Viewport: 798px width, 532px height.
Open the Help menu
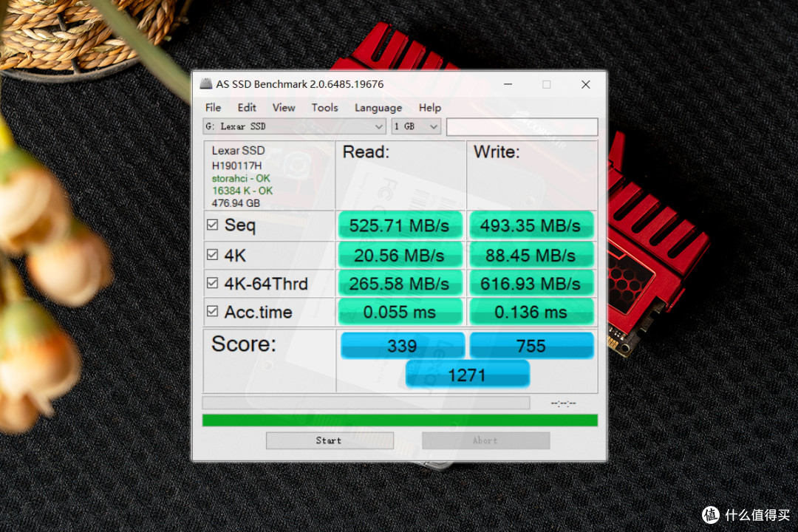coord(429,107)
